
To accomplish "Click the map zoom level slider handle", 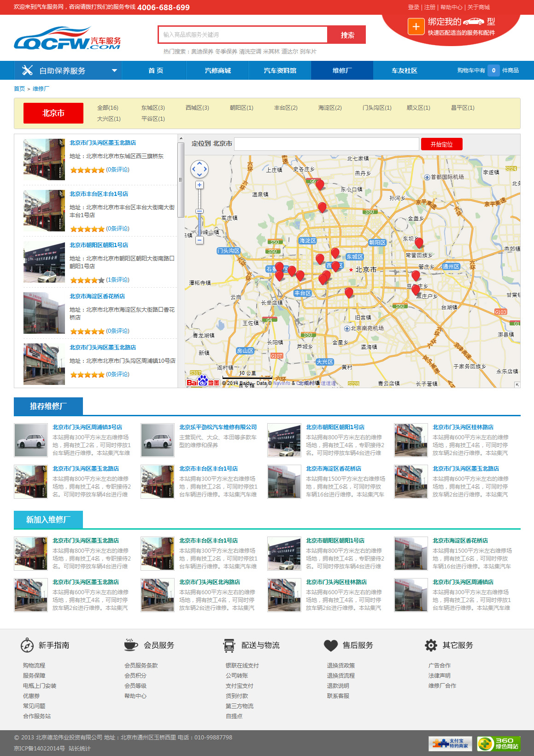I will [200, 211].
